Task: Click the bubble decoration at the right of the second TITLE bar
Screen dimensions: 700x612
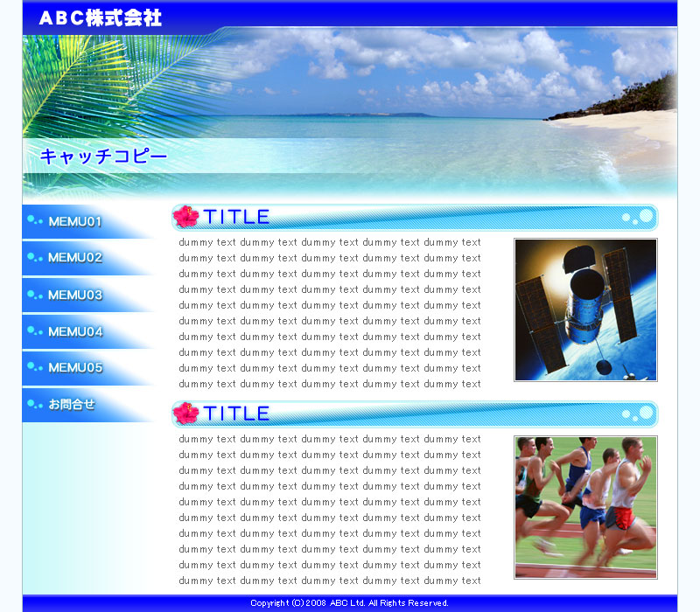Action: pos(638,414)
